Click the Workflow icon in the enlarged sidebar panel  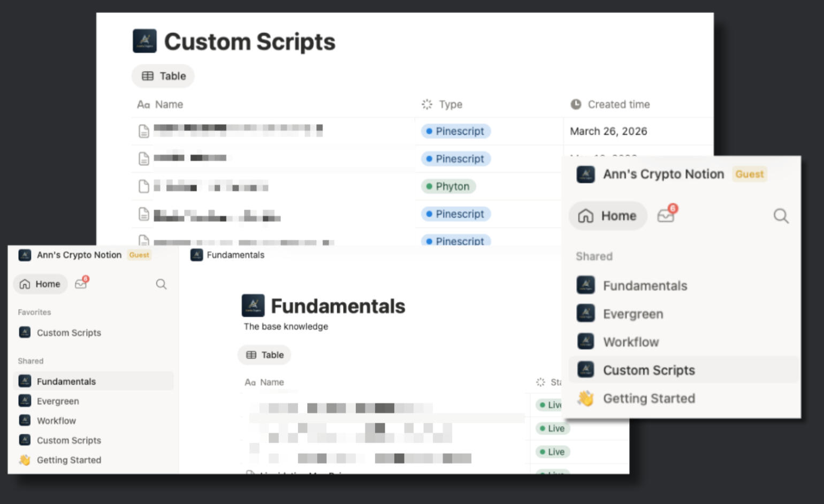coord(585,341)
